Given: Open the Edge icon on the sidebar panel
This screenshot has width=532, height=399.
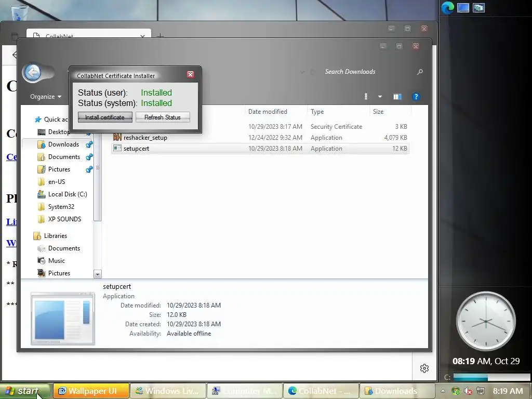Looking at the screenshot, I should pos(447,8).
